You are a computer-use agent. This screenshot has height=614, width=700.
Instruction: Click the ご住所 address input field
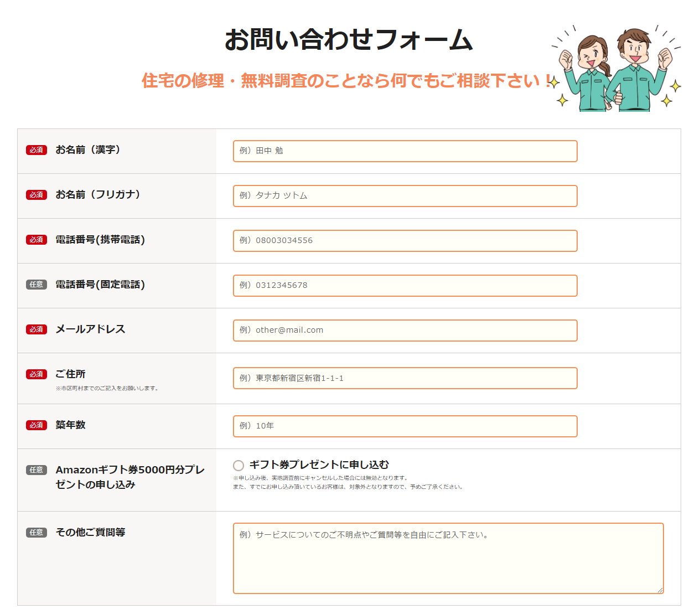[x=405, y=378]
